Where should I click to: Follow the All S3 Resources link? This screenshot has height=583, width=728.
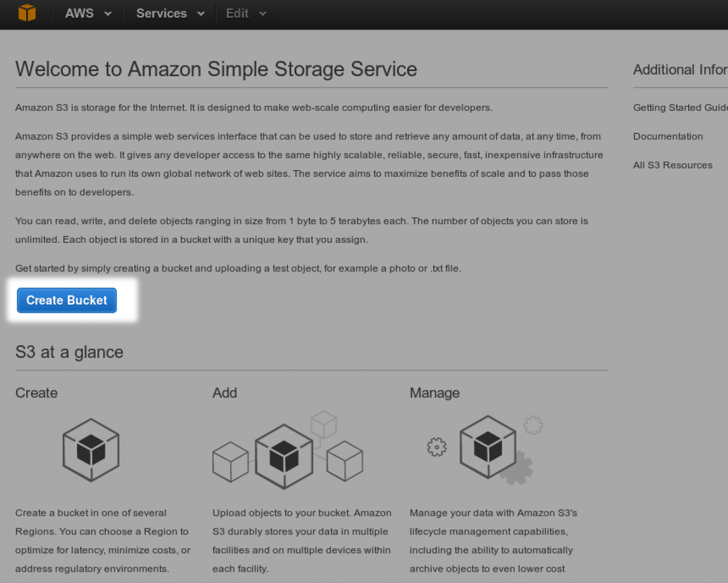coord(672,165)
